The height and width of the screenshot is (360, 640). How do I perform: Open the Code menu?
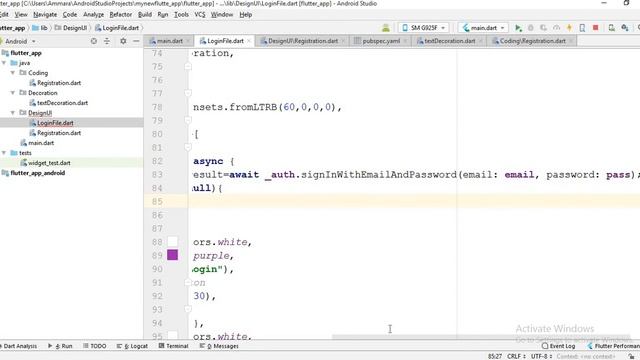click(69, 15)
